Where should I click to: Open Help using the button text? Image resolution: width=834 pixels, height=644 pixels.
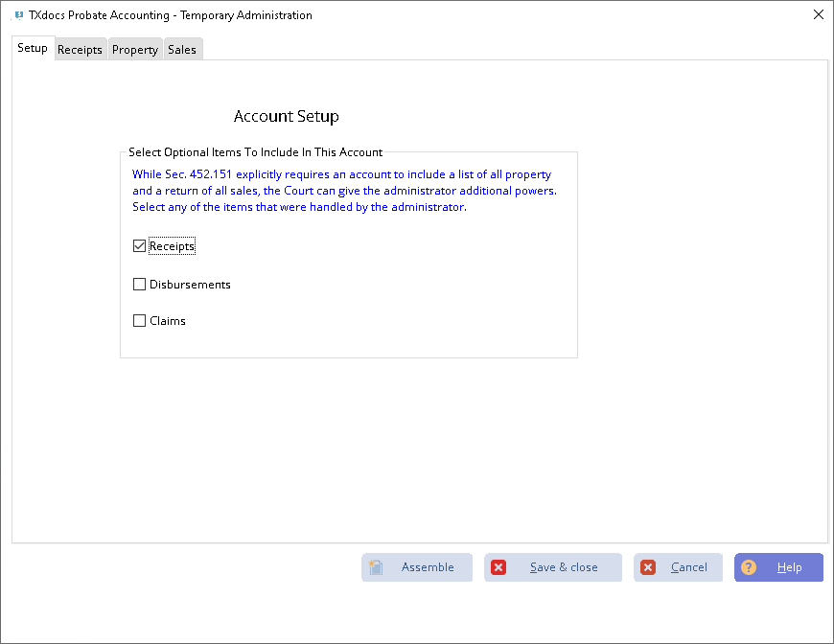789,567
